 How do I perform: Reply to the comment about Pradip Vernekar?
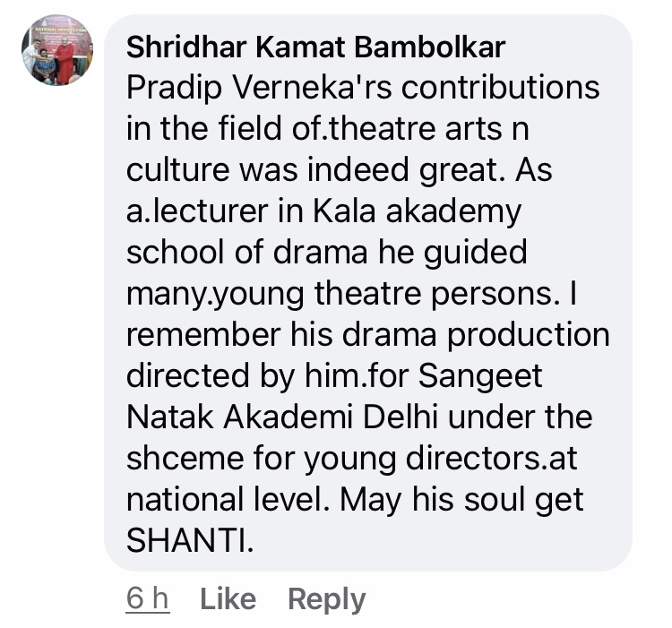[x=326, y=599]
